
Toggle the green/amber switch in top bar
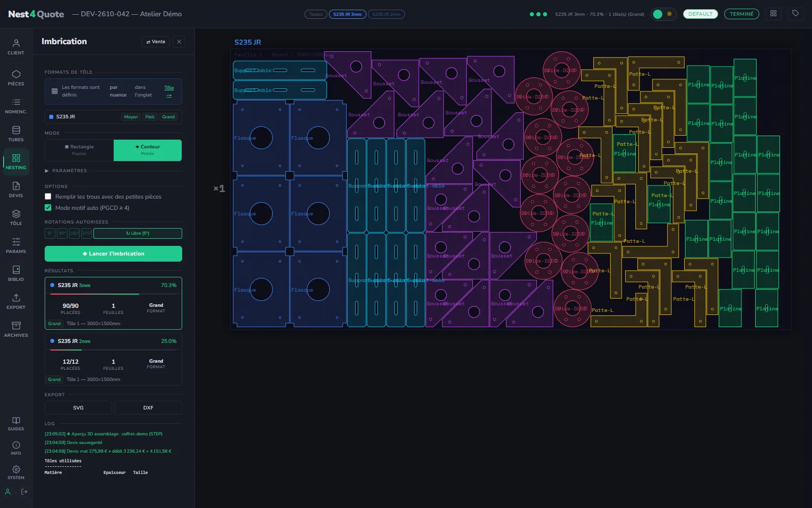tap(663, 14)
